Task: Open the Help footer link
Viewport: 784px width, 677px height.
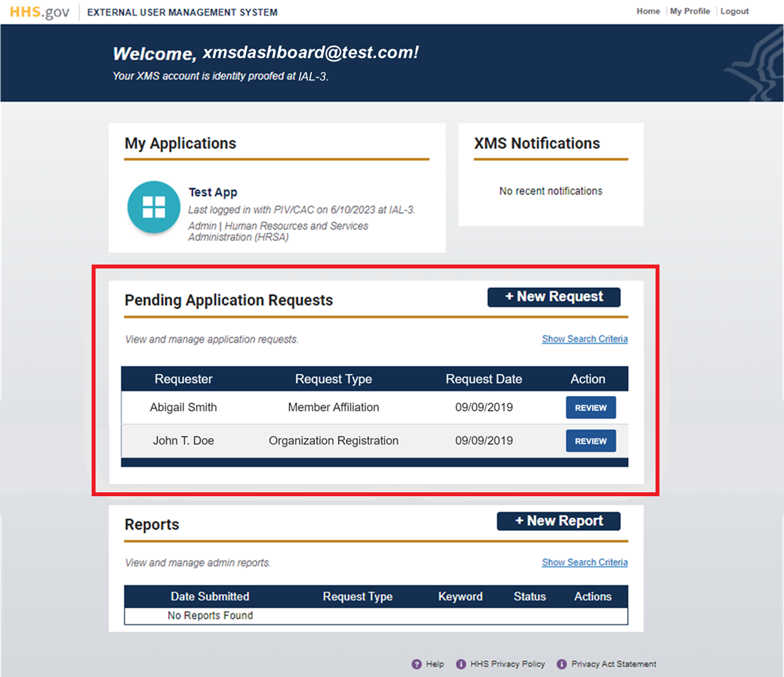Action: coord(435,664)
